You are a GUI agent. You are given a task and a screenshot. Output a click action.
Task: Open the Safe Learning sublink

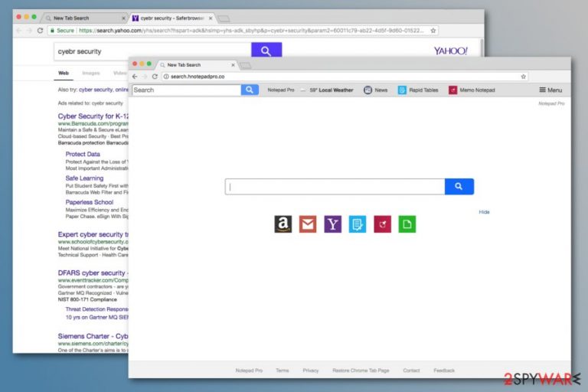84,178
